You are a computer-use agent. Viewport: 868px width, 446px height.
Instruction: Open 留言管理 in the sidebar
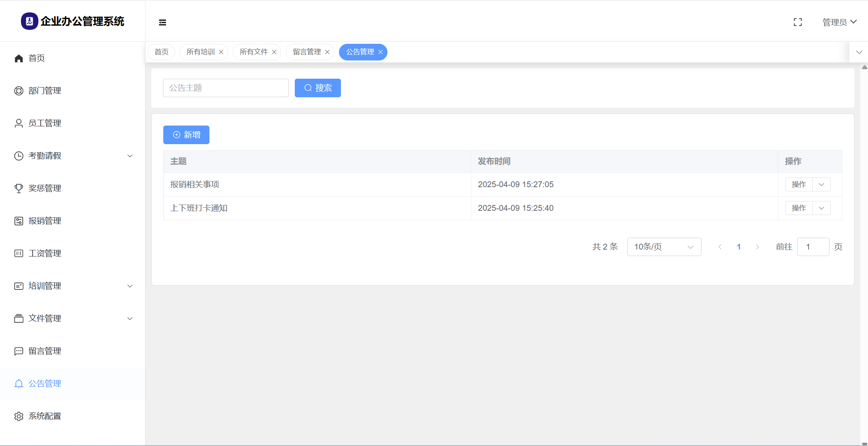pos(45,351)
